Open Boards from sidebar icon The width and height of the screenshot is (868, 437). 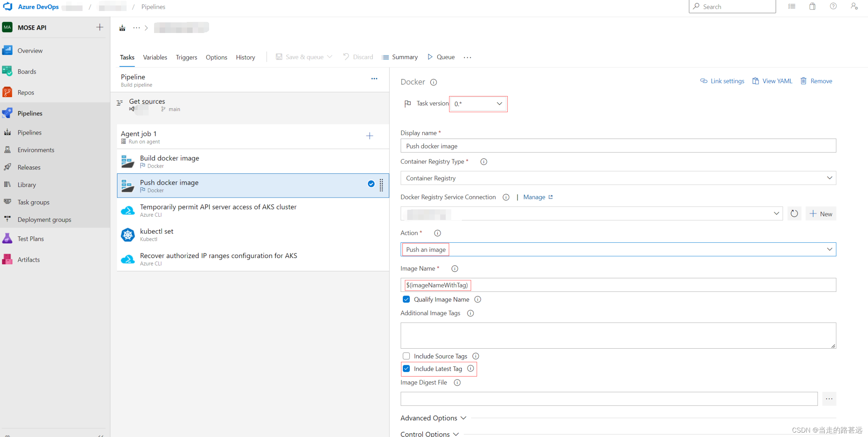(7, 71)
